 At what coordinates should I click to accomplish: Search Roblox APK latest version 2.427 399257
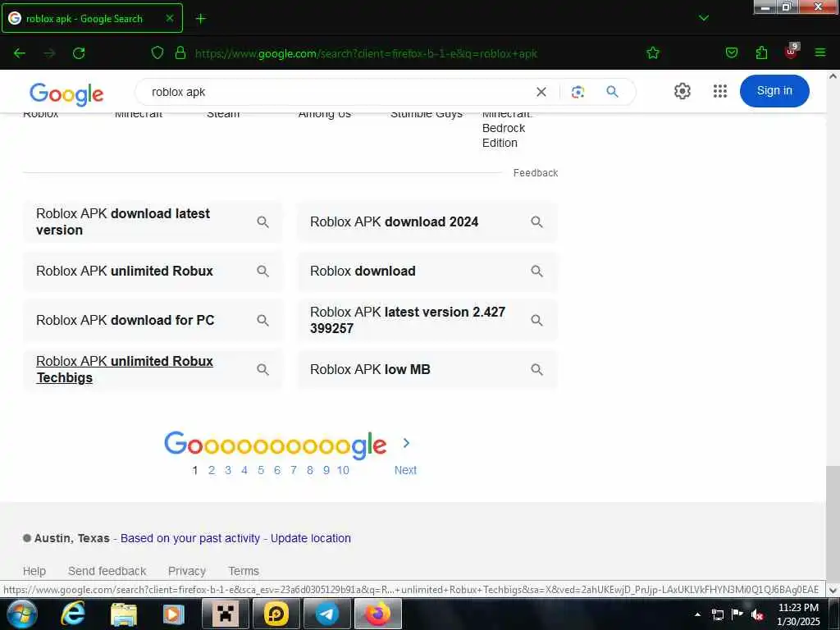coord(427,321)
